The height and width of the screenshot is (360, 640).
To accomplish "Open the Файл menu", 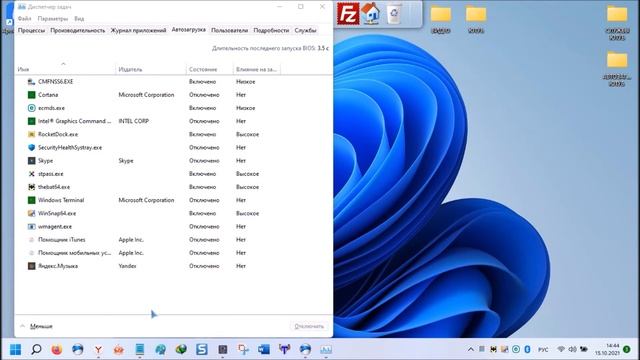I will (24, 19).
